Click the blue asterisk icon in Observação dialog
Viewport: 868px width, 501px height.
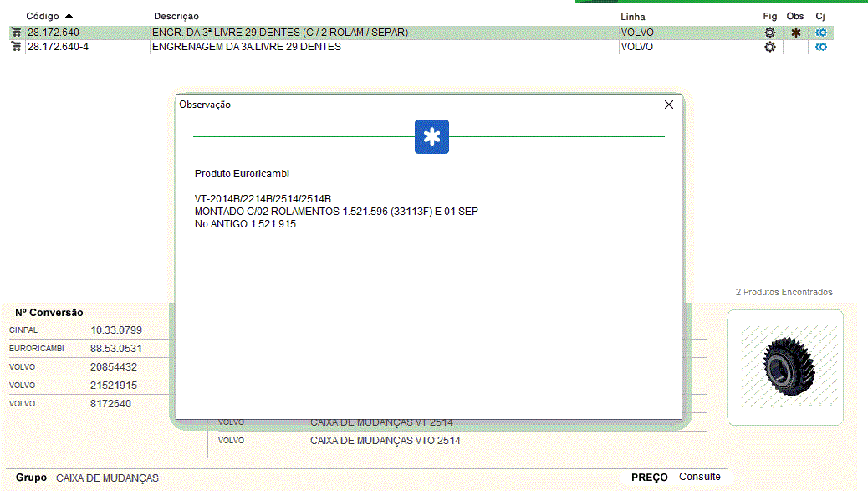431,137
